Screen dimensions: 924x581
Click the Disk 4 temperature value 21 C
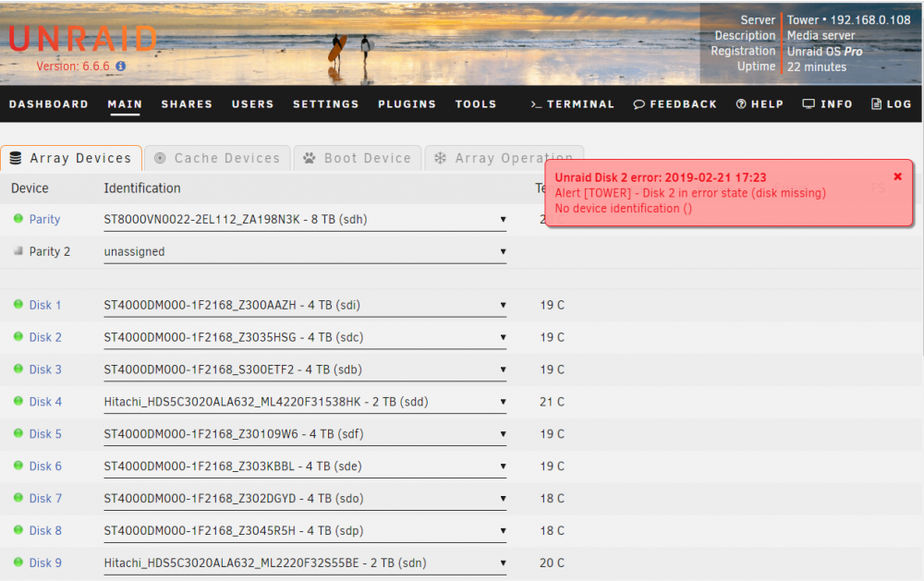point(553,402)
